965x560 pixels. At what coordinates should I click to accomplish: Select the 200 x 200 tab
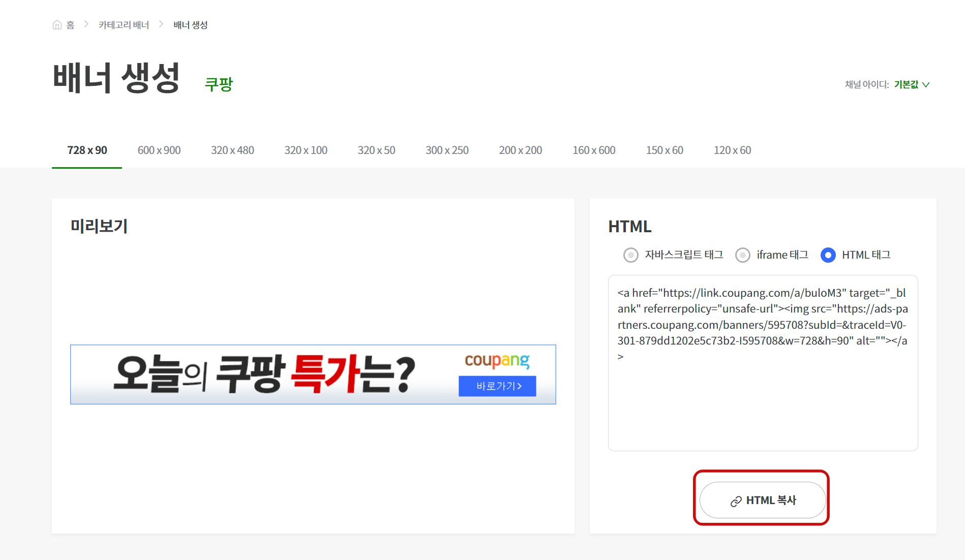521,150
